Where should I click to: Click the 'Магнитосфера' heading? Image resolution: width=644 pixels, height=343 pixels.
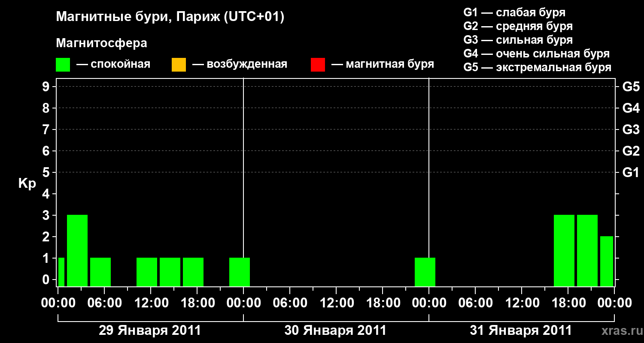click(101, 43)
